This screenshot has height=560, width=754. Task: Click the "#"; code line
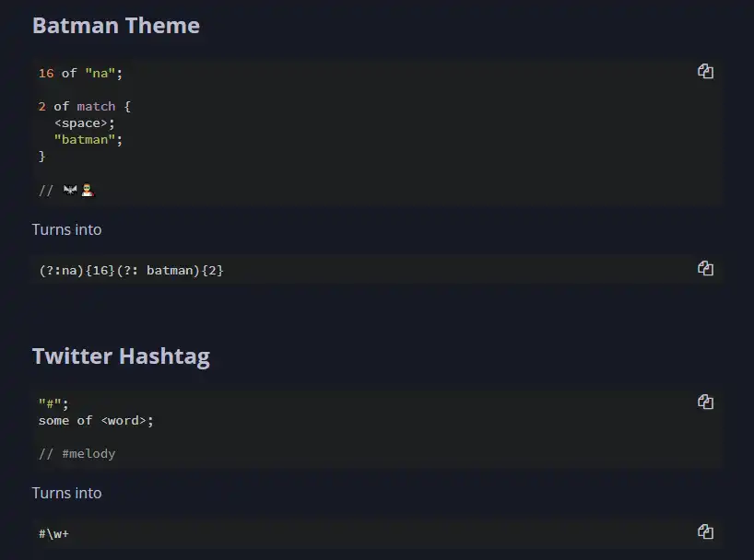tap(53, 403)
